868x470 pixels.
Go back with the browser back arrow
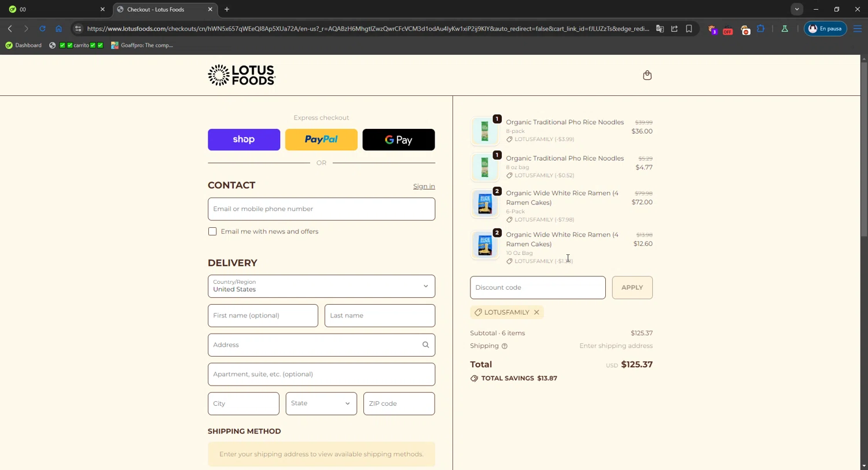[x=10, y=28]
